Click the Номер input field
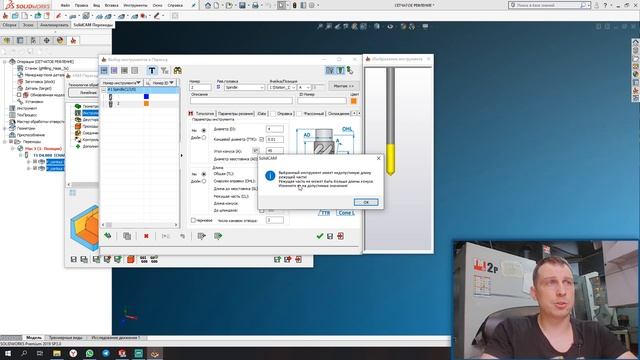640x360 pixels. 200,87
